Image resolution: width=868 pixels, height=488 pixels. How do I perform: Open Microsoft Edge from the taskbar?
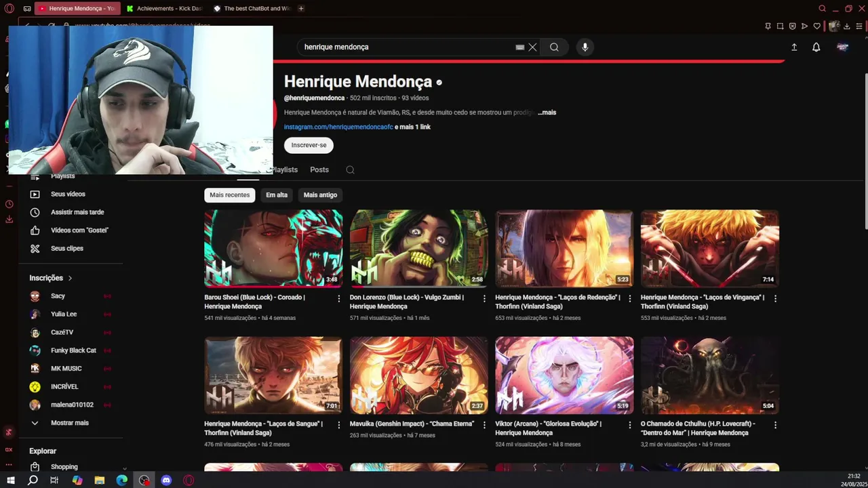coord(121,480)
